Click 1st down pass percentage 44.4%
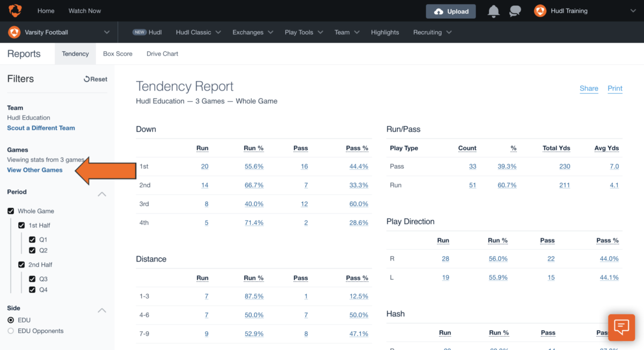Image resolution: width=644 pixels, height=350 pixels. tap(358, 167)
